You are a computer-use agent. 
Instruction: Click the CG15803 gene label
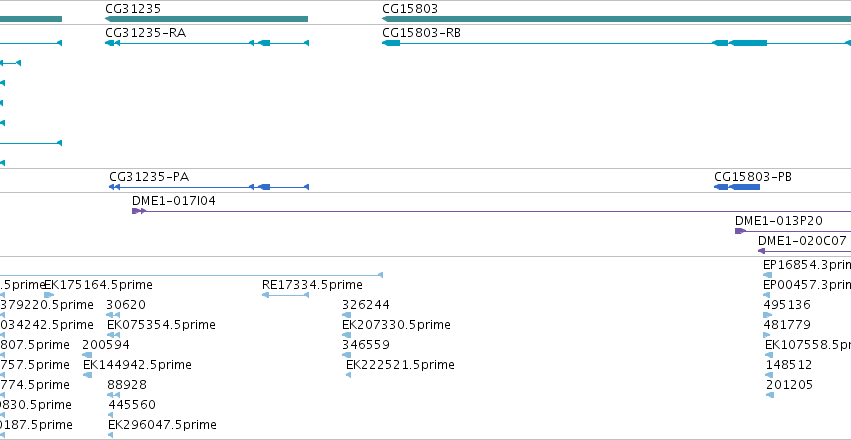tap(410, 9)
